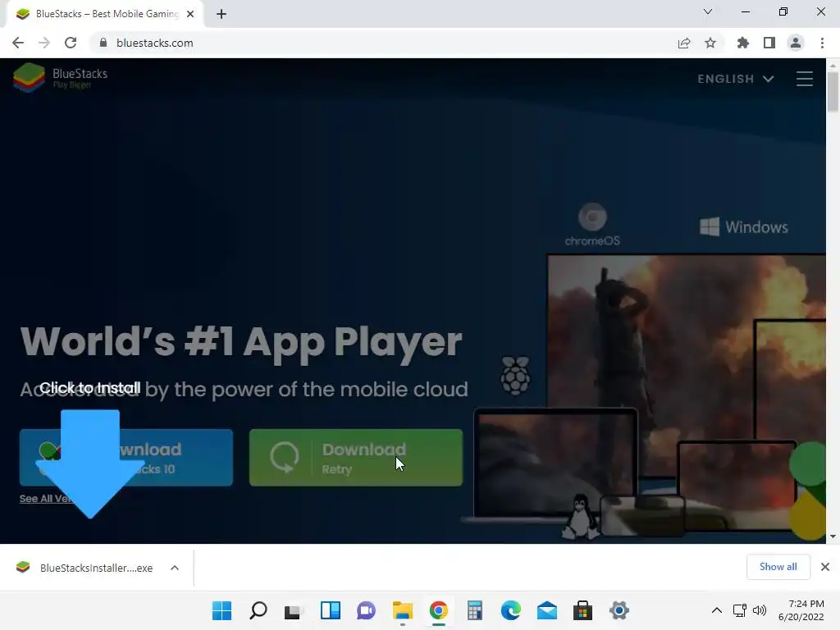The width and height of the screenshot is (840, 630).
Task: Open the downloaded BlueStacksInstaller exe file
Action: [x=85, y=568]
